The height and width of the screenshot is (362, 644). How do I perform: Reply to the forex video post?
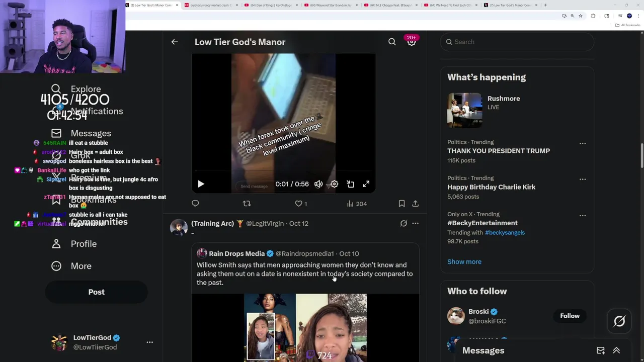tap(195, 204)
